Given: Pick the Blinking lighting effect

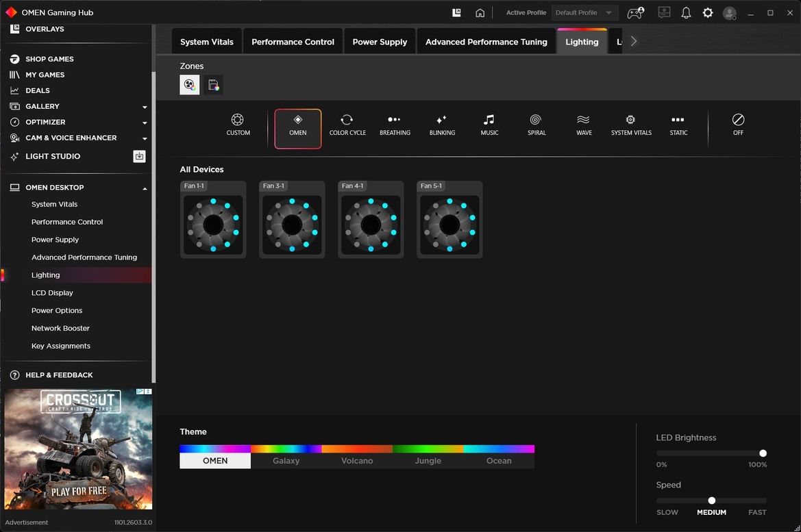Looking at the screenshot, I should tap(442, 125).
